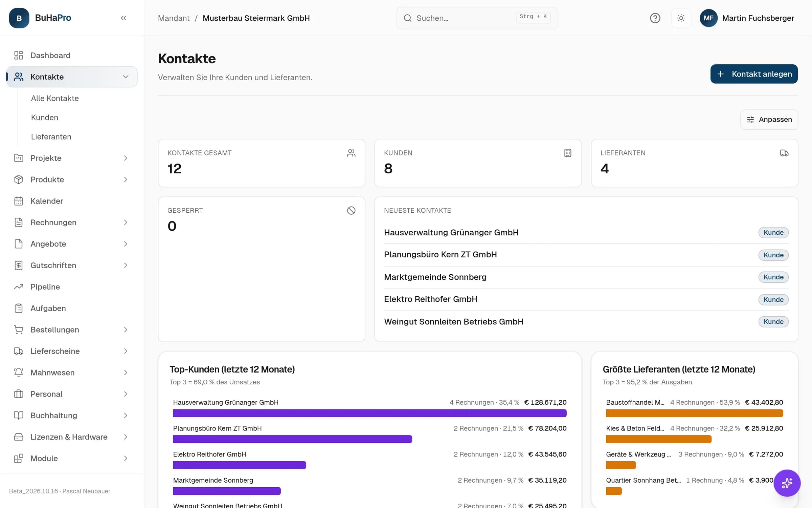812x508 pixels.
Task: Open Kunden submenu item
Action: pos(45,118)
